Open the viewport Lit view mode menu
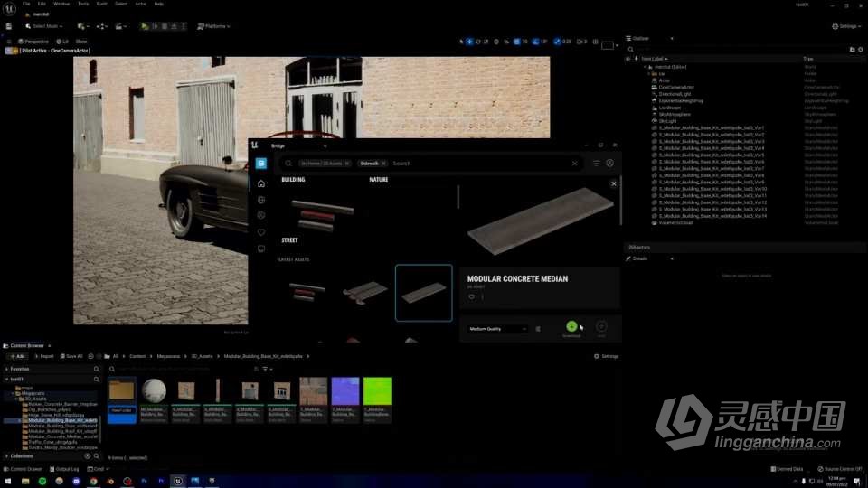The width and height of the screenshot is (868, 488). pyautogui.click(x=62, y=42)
